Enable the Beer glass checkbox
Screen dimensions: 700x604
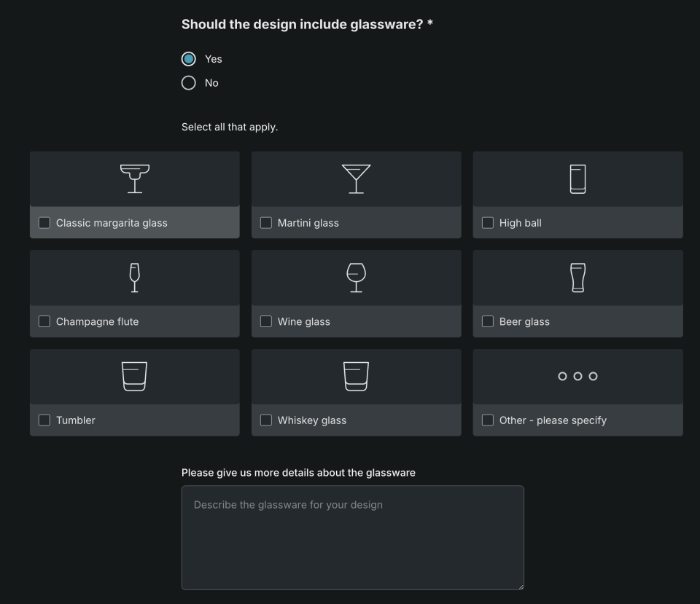coord(488,321)
